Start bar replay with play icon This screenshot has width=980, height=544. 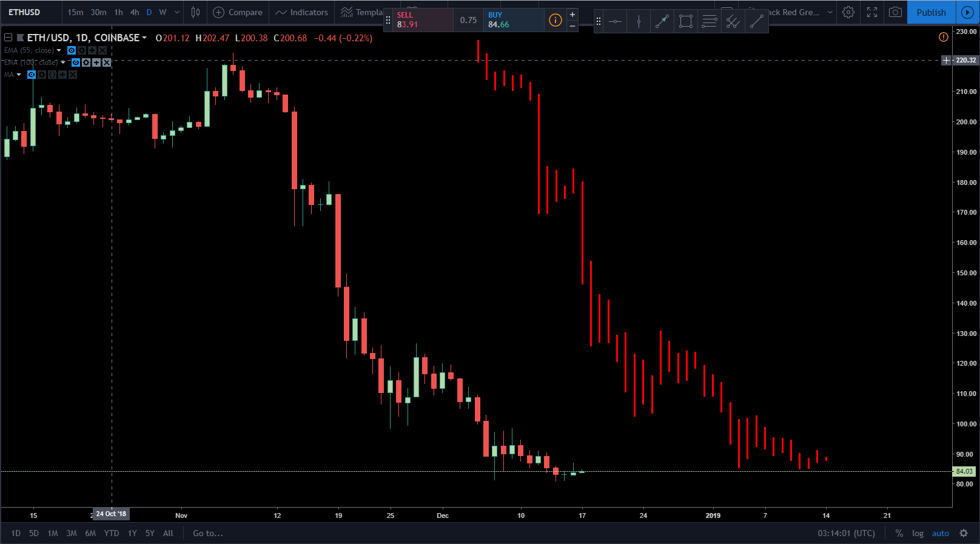click(x=967, y=12)
